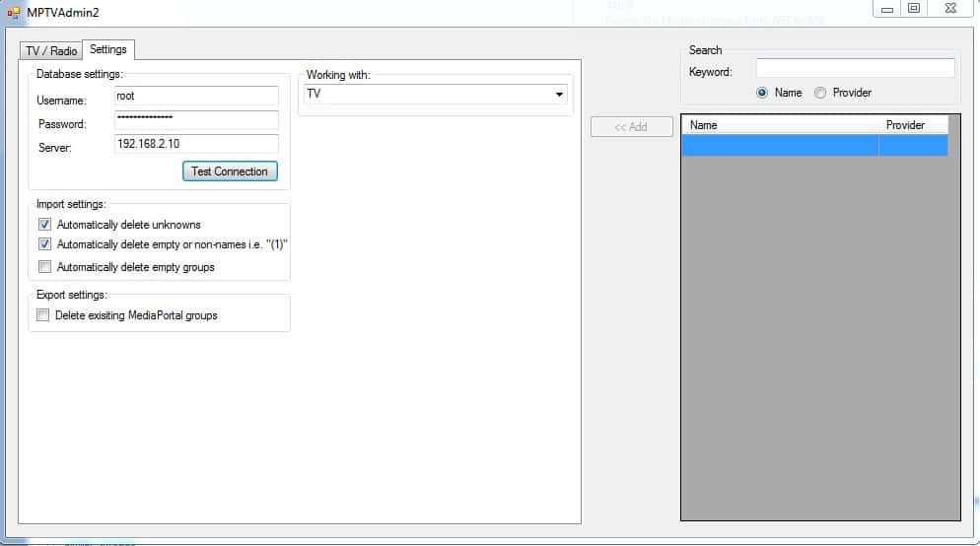
Task: Select the Name search radio button
Action: click(x=761, y=93)
